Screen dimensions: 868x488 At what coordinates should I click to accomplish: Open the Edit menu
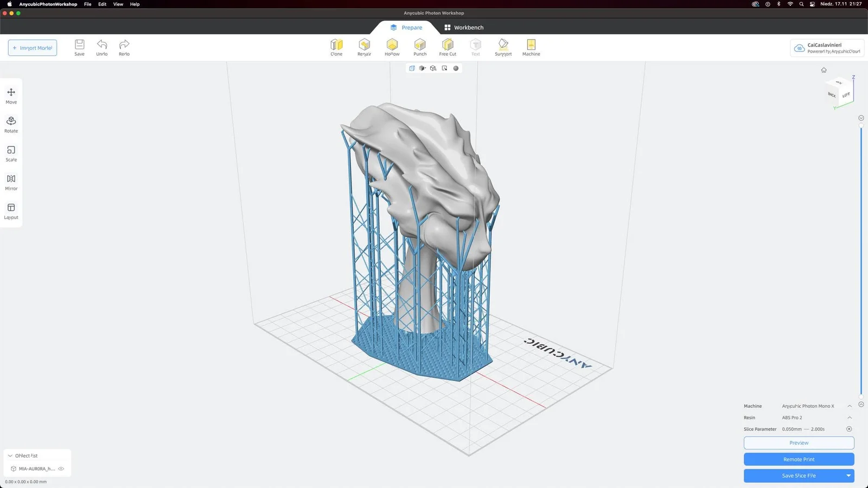click(x=102, y=4)
